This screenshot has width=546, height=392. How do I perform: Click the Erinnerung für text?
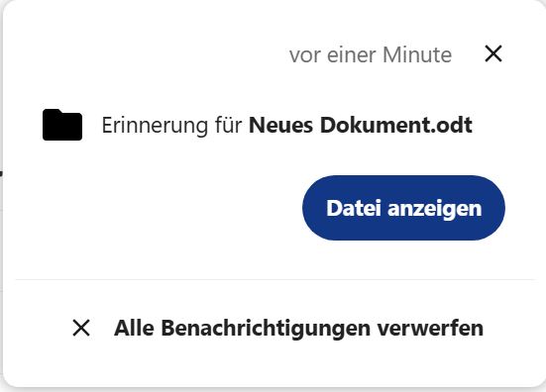point(171,125)
